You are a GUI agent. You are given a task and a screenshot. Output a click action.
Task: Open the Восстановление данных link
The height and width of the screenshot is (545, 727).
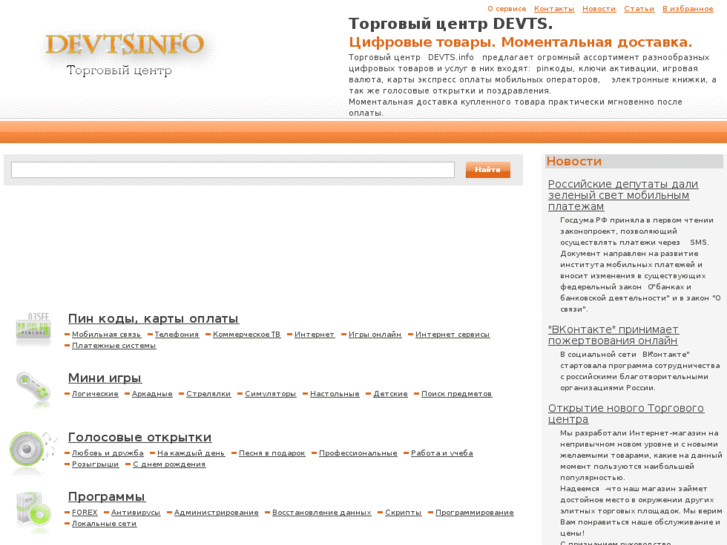point(322,513)
